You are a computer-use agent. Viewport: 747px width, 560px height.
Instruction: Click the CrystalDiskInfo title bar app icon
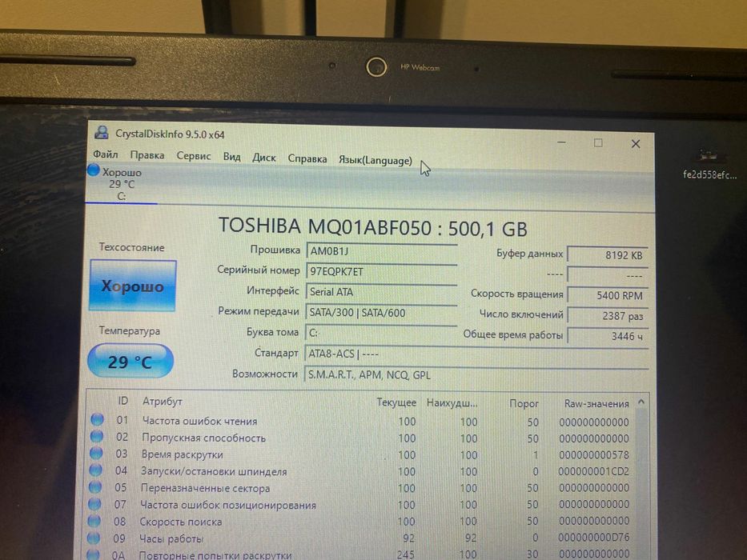(x=101, y=133)
